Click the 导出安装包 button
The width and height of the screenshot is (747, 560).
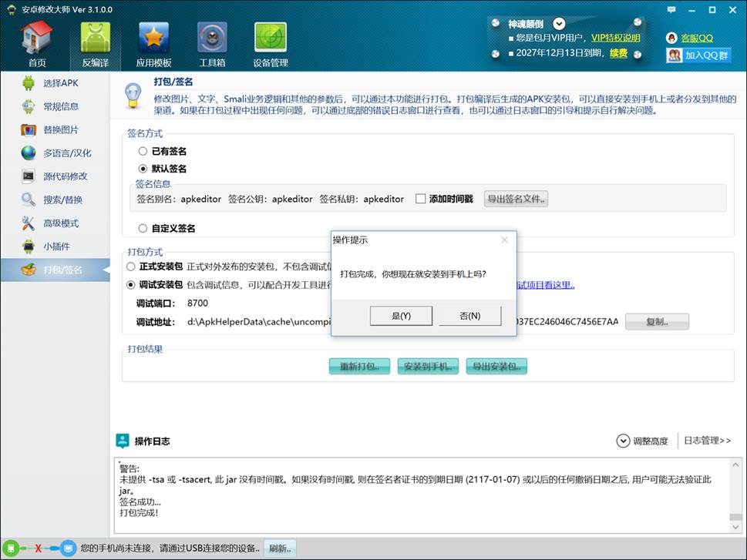(496, 366)
